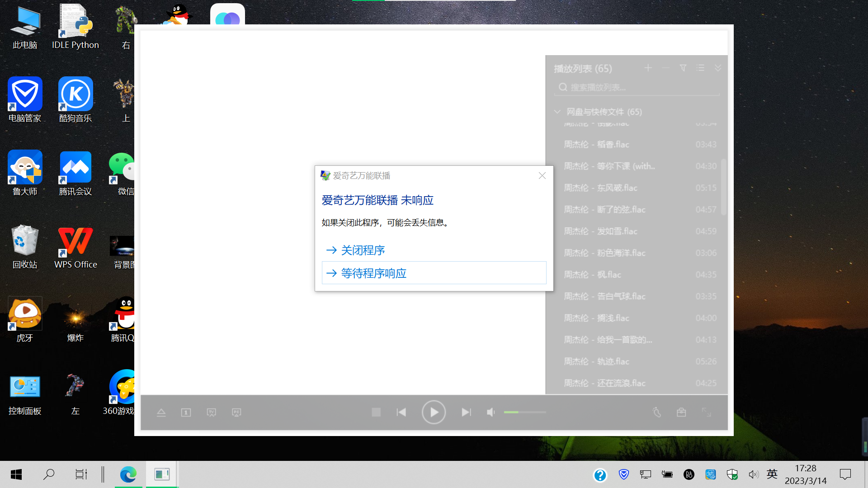Click the PC screen icon in the player bar
The image size is (868, 488).
tap(236, 412)
